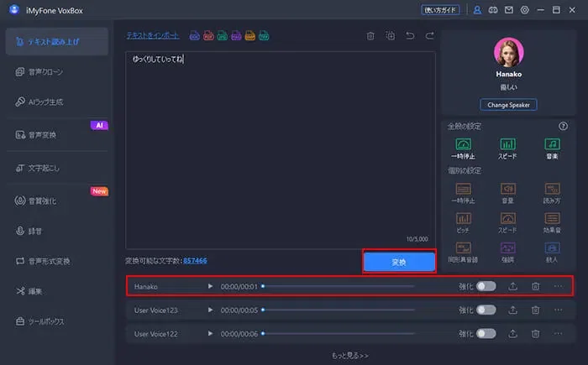588x365 pixels.
Task: Delete the Hanako audio clip
Action: tap(536, 287)
